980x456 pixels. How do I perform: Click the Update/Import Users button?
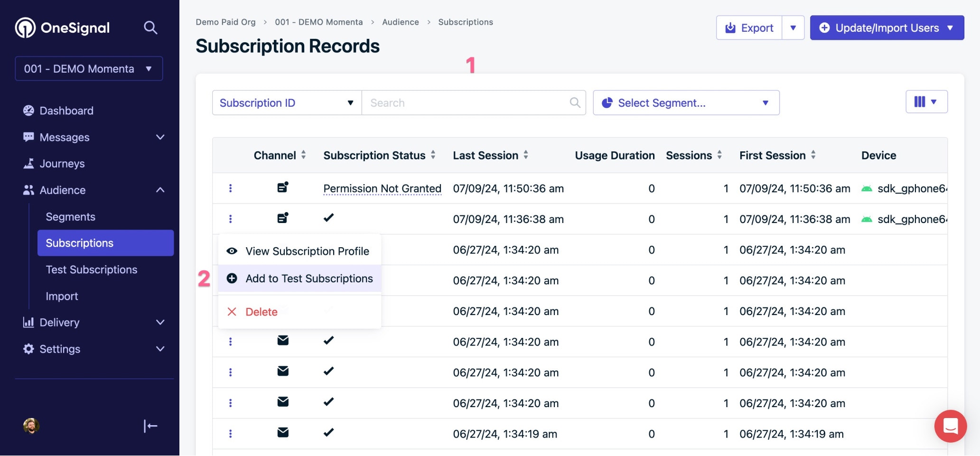(x=887, y=28)
